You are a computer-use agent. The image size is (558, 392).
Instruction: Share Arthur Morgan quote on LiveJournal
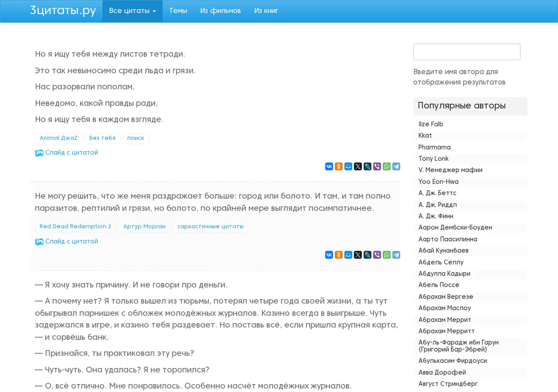367,255
